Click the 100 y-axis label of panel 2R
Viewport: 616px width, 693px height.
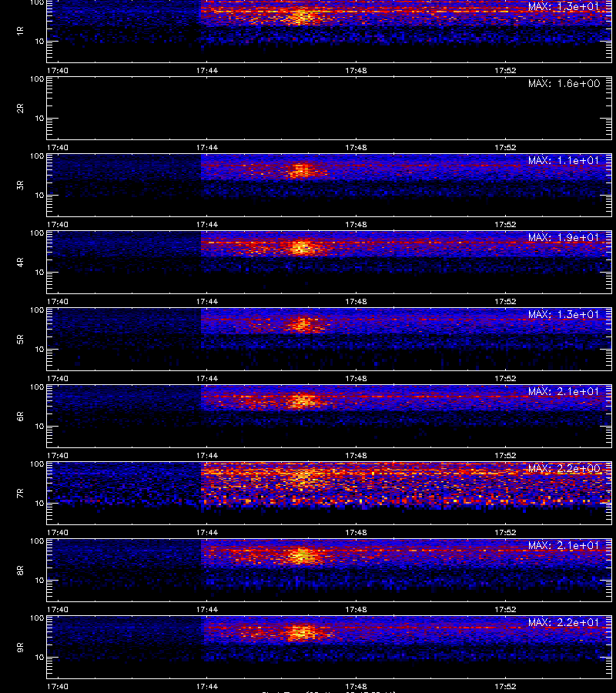pos(37,79)
